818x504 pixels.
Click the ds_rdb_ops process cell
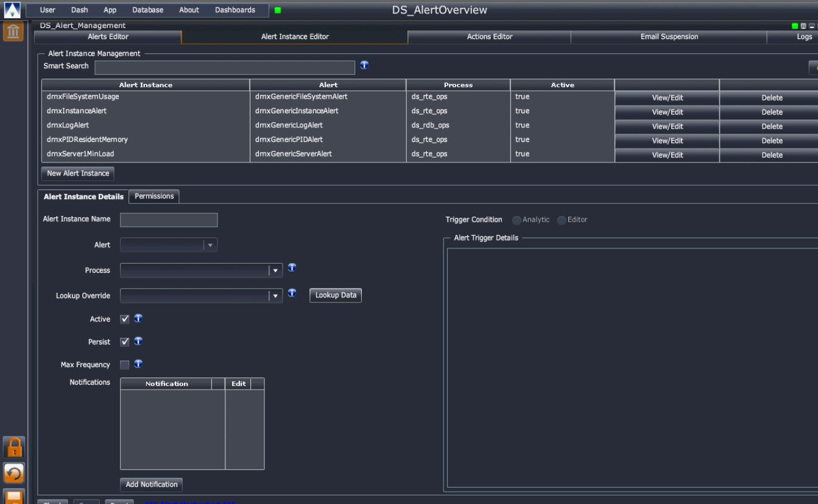click(430, 125)
